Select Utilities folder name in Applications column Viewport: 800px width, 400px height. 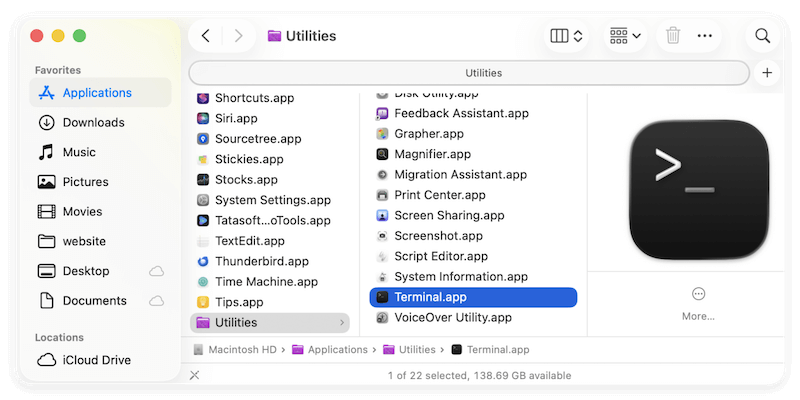point(236,322)
